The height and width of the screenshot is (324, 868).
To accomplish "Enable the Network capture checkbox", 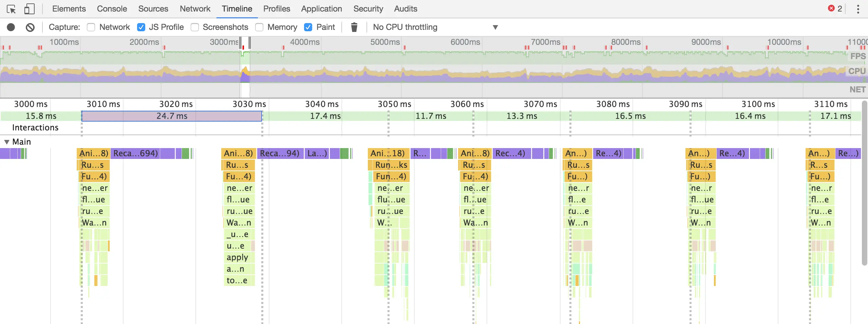I will coord(91,27).
